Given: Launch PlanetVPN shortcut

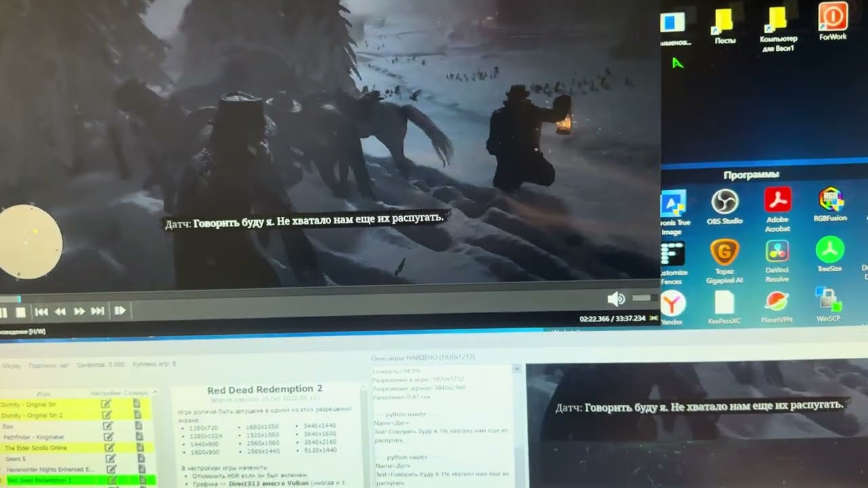Looking at the screenshot, I should [x=776, y=307].
